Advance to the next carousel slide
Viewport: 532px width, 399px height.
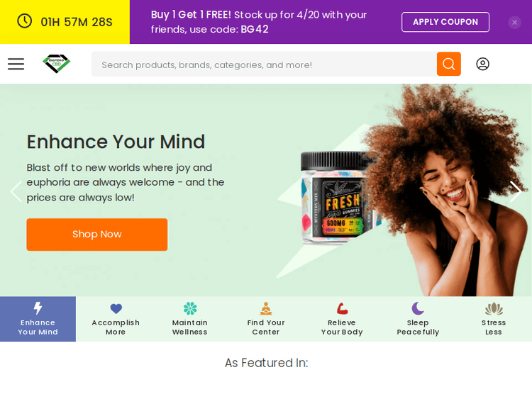coord(516,191)
